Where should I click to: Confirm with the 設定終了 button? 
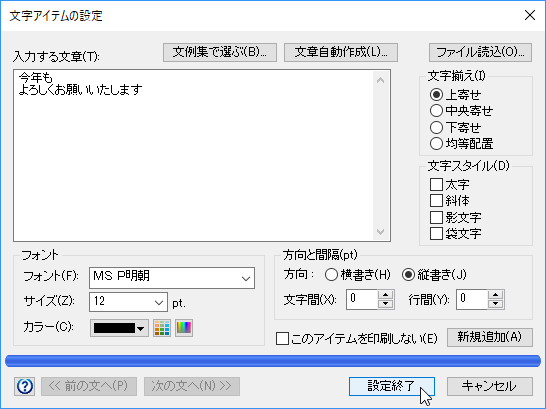click(392, 386)
